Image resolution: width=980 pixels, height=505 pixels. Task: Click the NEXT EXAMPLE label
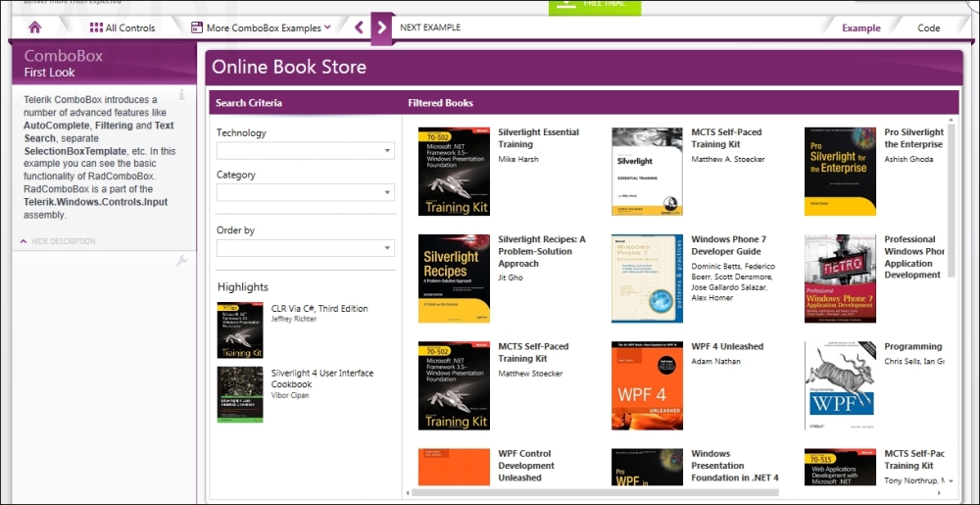[x=430, y=27]
